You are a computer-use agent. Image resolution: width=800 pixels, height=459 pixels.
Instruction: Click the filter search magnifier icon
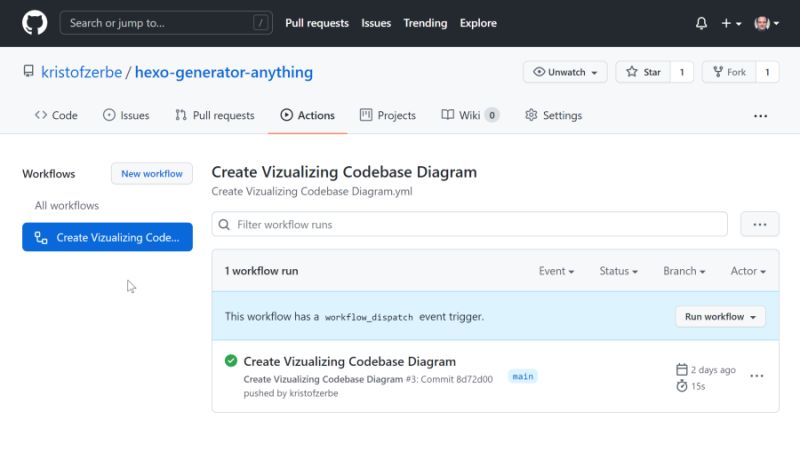point(224,224)
